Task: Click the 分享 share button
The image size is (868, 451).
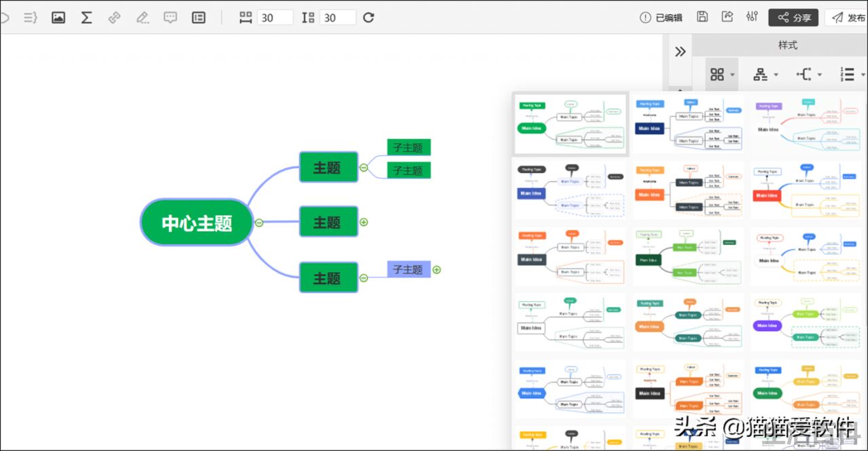Action: (x=793, y=18)
